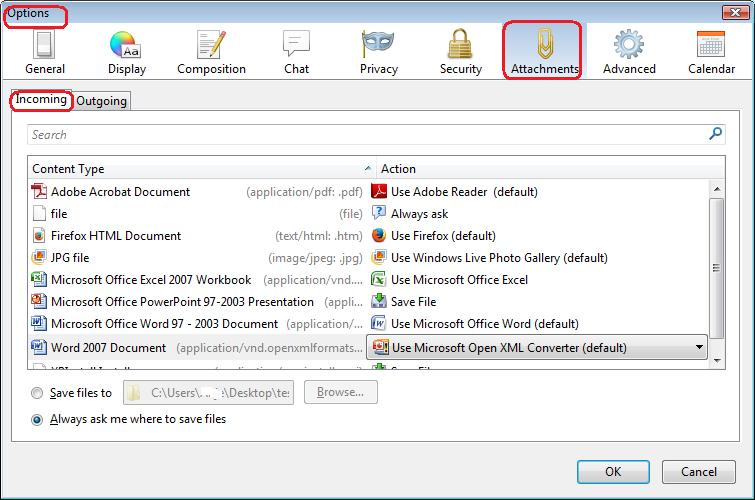The width and height of the screenshot is (755, 500).
Task: Click the content list scrollbar thumb
Action: pos(717,268)
